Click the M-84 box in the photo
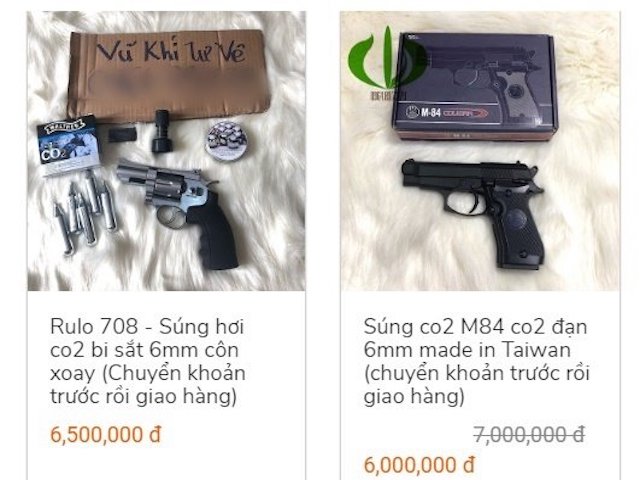This screenshot has width=640, height=480. click(473, 87)
